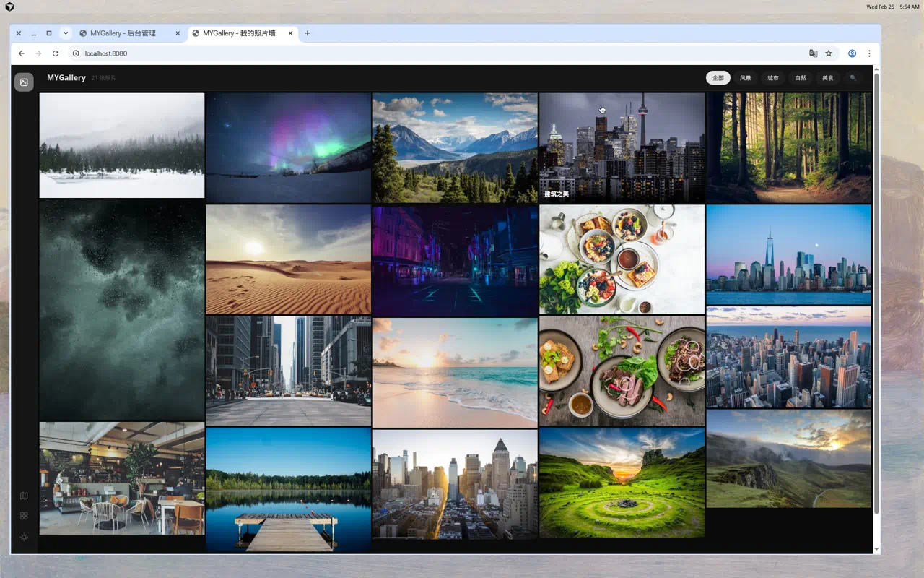Toggle light/dark theme with the sun icon
The image size is (924, 578).
click(x=24, y=537)
